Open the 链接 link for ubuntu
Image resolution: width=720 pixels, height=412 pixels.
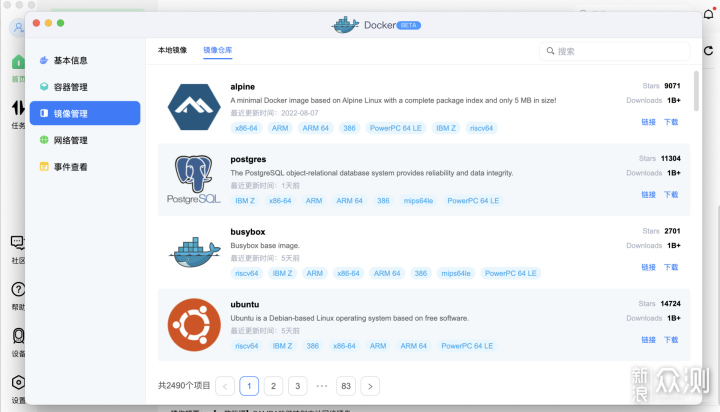point(648,339)
